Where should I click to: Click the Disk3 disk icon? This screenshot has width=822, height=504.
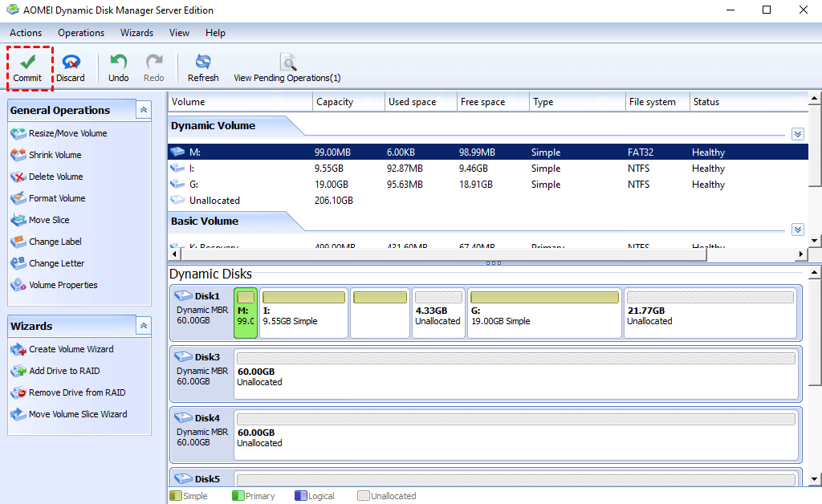tap(184, 357)
